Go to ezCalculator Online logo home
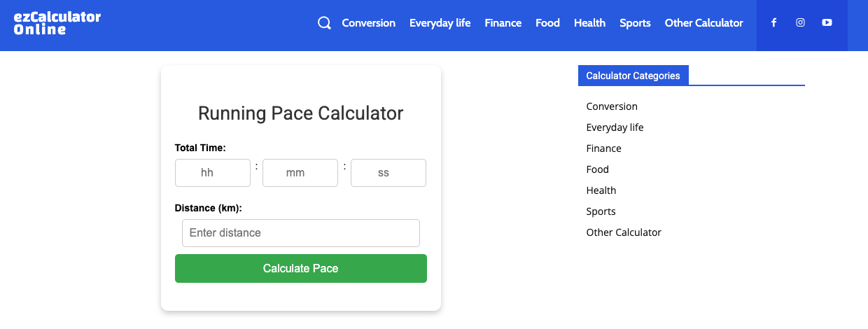 [57, 23]
